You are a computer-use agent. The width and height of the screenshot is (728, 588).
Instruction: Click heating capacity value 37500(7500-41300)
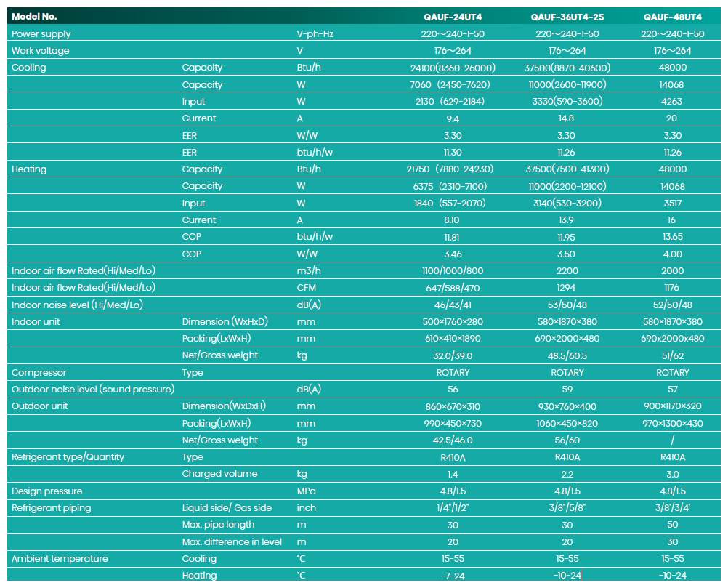click(567, 169)
